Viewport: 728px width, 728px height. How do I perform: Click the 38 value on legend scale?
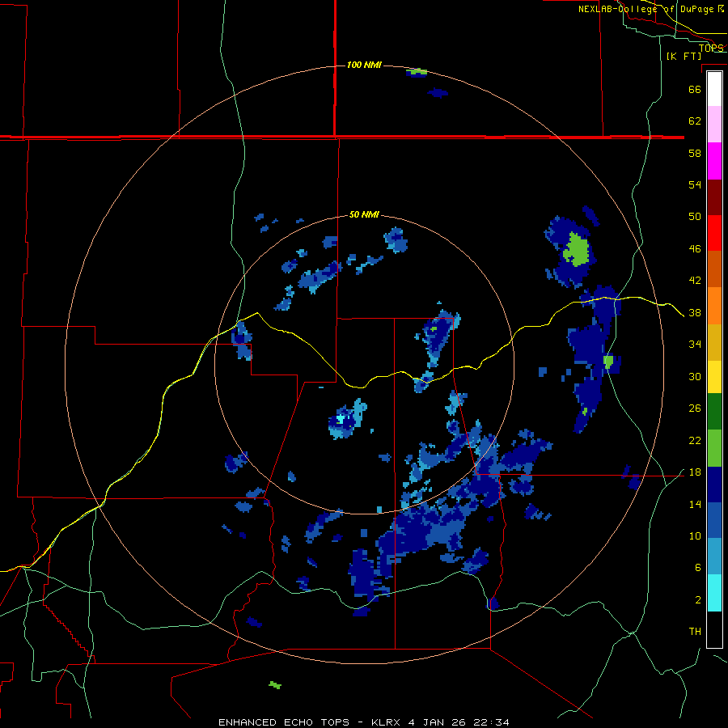pos(695,313)
